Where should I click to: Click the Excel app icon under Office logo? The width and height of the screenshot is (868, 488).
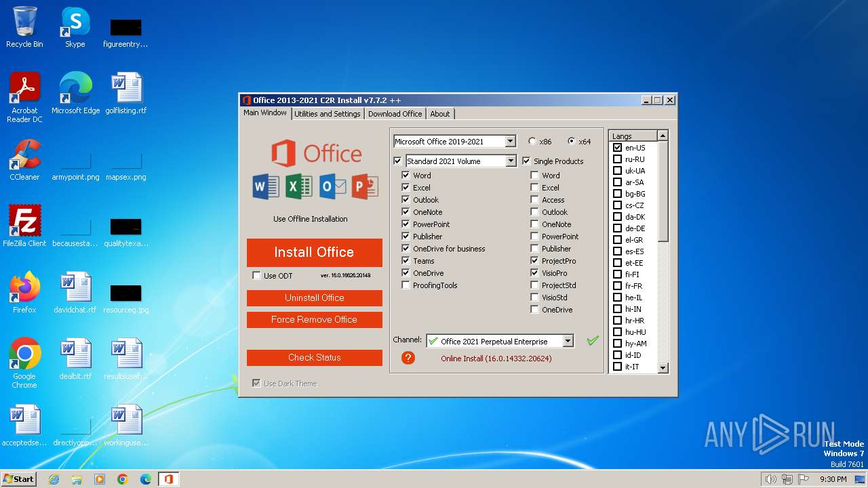pos(298,186)
